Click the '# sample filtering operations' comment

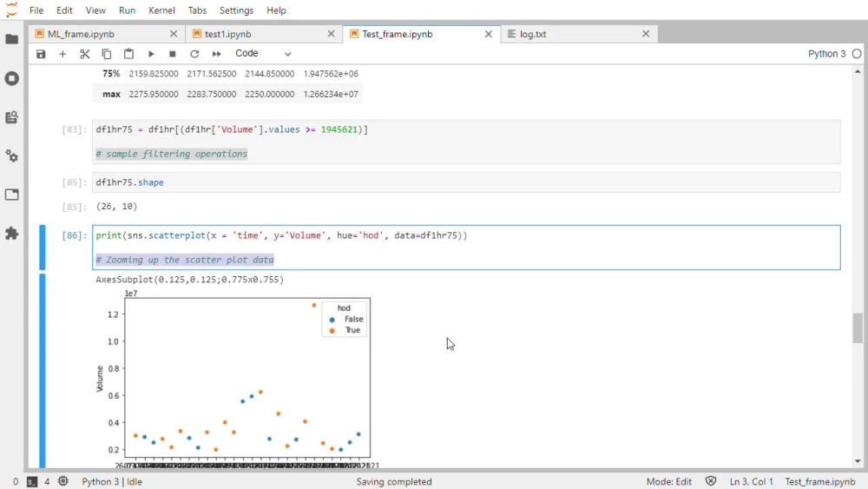172,154
